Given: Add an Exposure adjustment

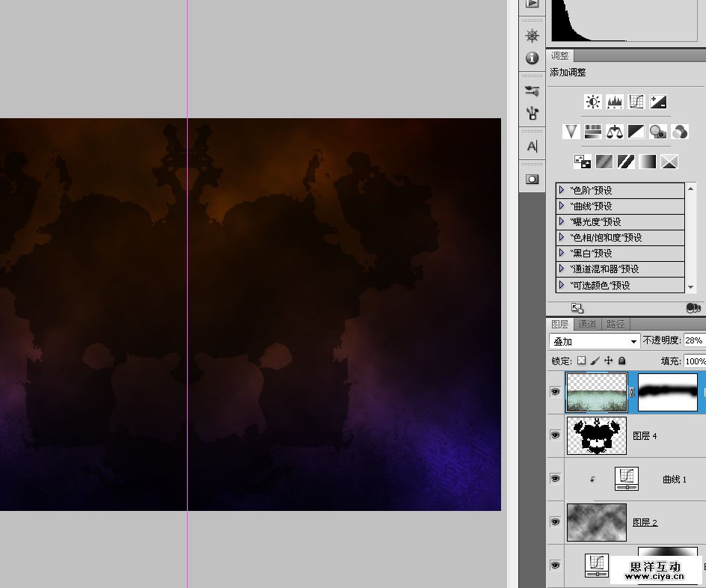Looking at the screenshot, I should [658, 102].
